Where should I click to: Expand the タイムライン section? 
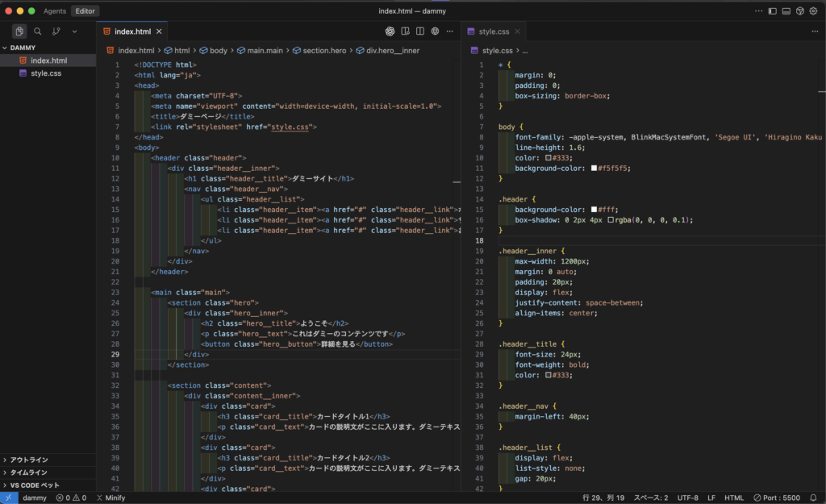[x=29, y=473]
